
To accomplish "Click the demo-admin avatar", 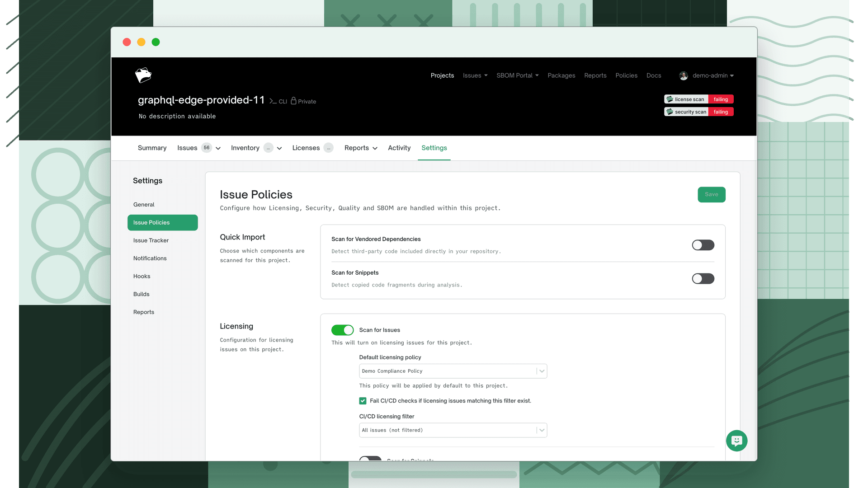I will tap(684, 75).
